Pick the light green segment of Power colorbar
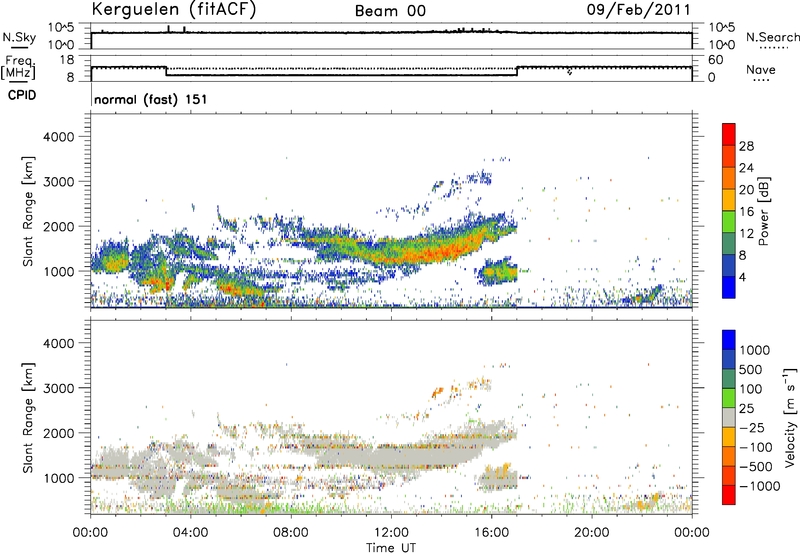The image size is (800, 554). [x=729, y=222]
